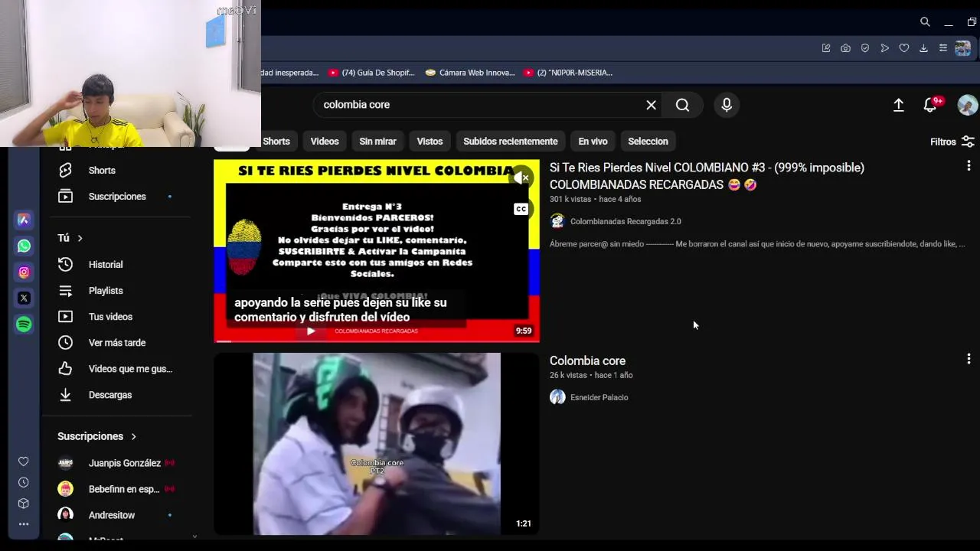Viewport: 980px width, 551px height.
Task: Open (74) Guía De Shopify bookmark
Action: tap(371, 73)
